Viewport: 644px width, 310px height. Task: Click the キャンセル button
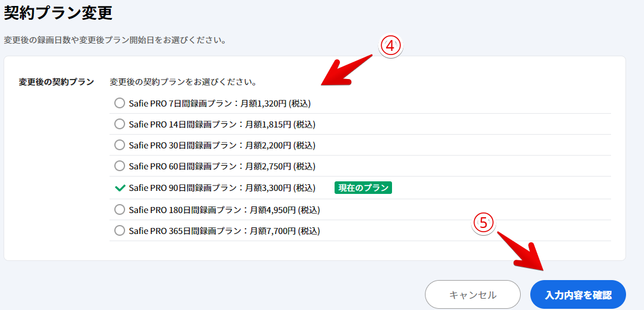(473, 294)
